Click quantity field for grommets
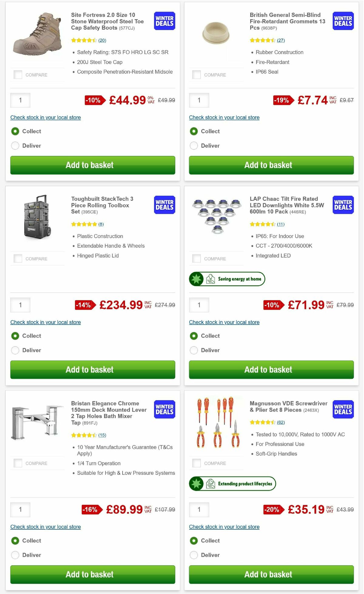 click(x=199, y=100)
